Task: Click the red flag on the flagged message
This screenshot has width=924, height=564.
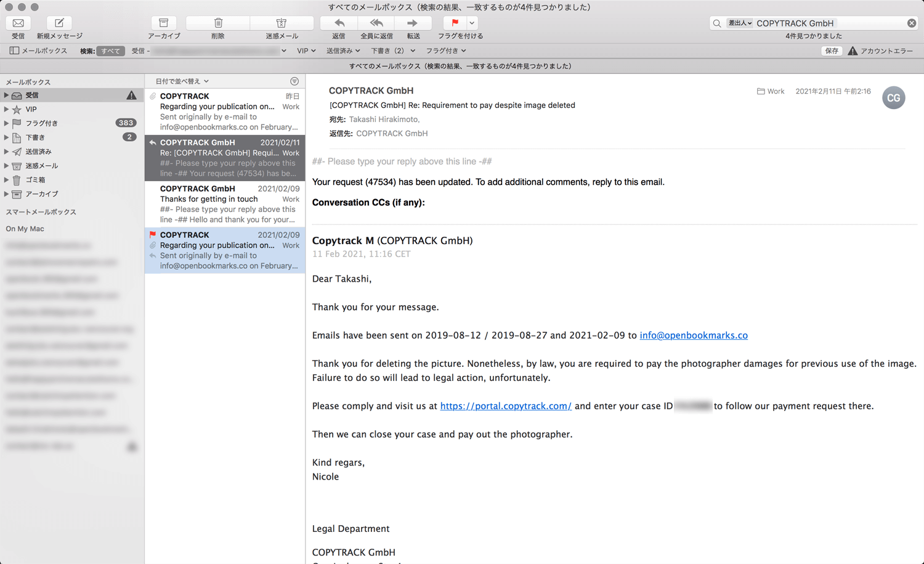Action: 153,235
